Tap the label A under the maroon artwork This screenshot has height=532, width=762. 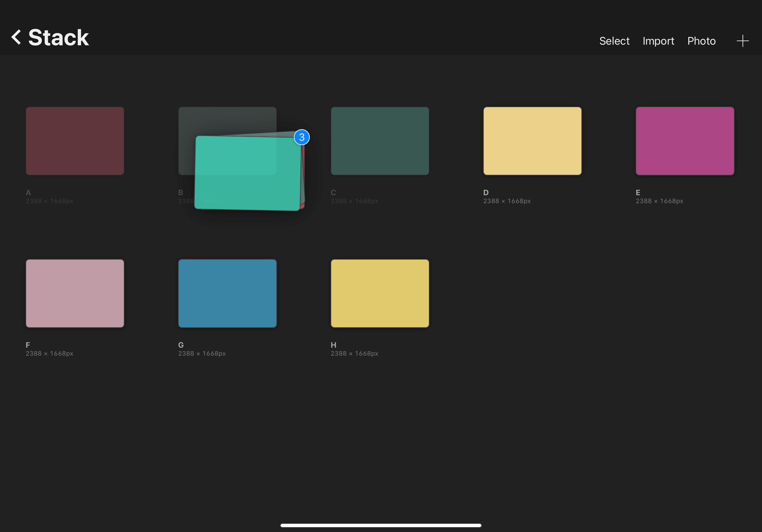click(x=28, y=192)
